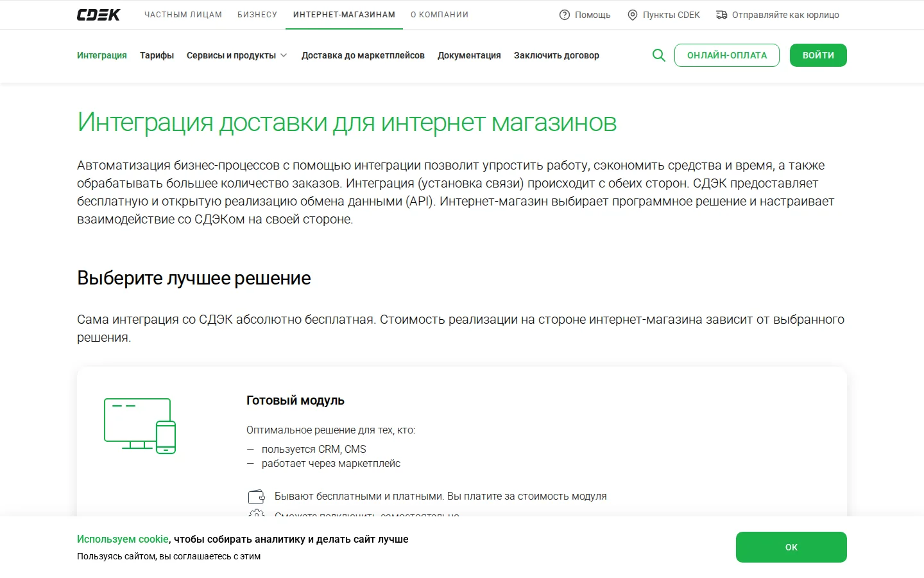Accept cookies with the ОК button
924x578 pixels.
click(x=791, y=547)
